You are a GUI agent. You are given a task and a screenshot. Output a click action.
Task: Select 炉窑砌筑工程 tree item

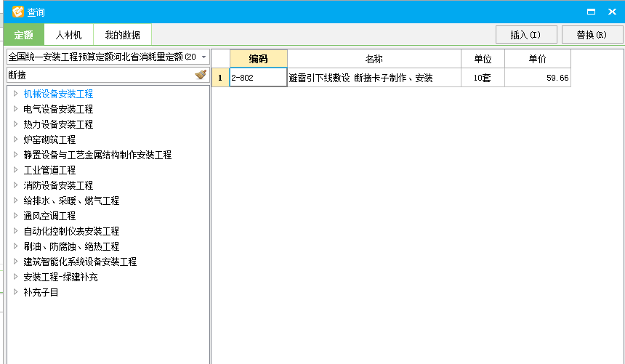point(49,139)
